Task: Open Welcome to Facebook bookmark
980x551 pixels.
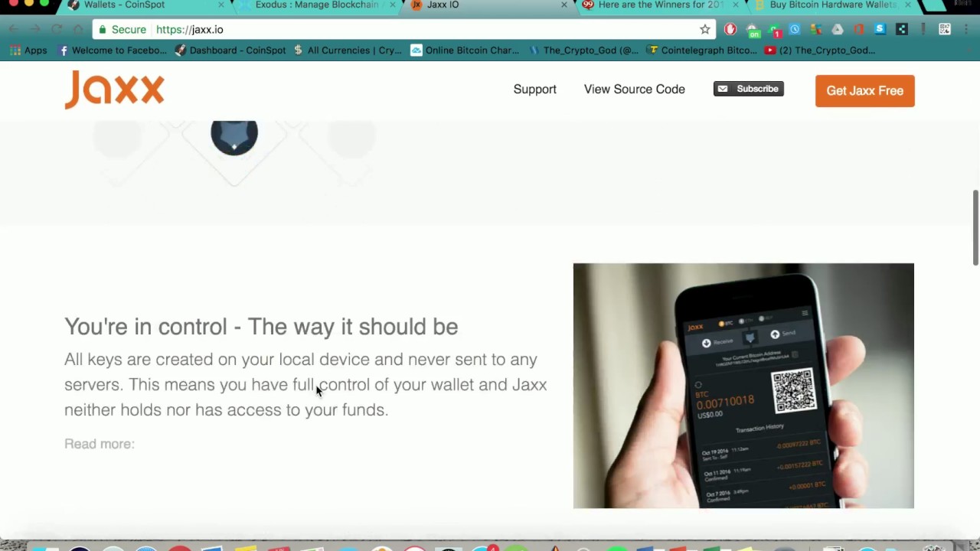Action: [x=112, y=51]
